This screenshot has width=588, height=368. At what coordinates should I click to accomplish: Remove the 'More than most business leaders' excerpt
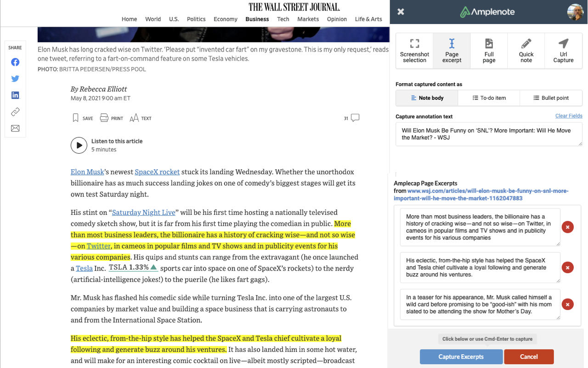tap(568, 227)
